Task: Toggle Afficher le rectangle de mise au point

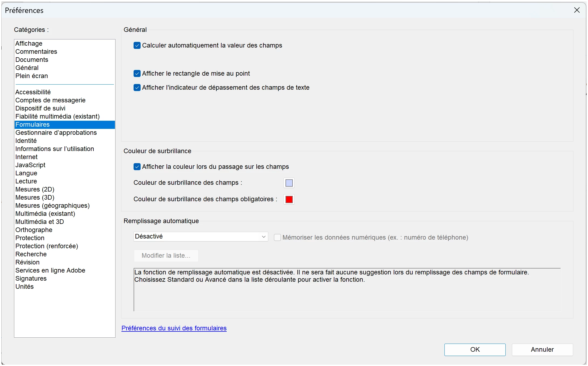Action: [x=137, y=73]
